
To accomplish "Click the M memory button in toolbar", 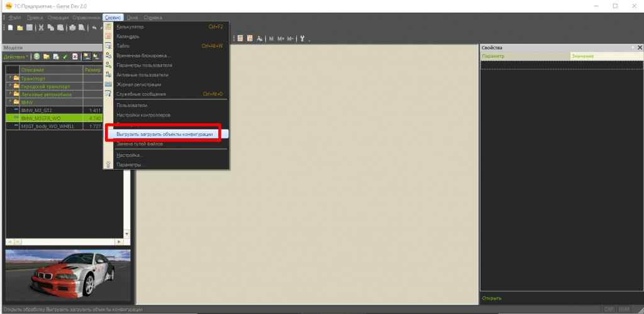I will point(271,38).
